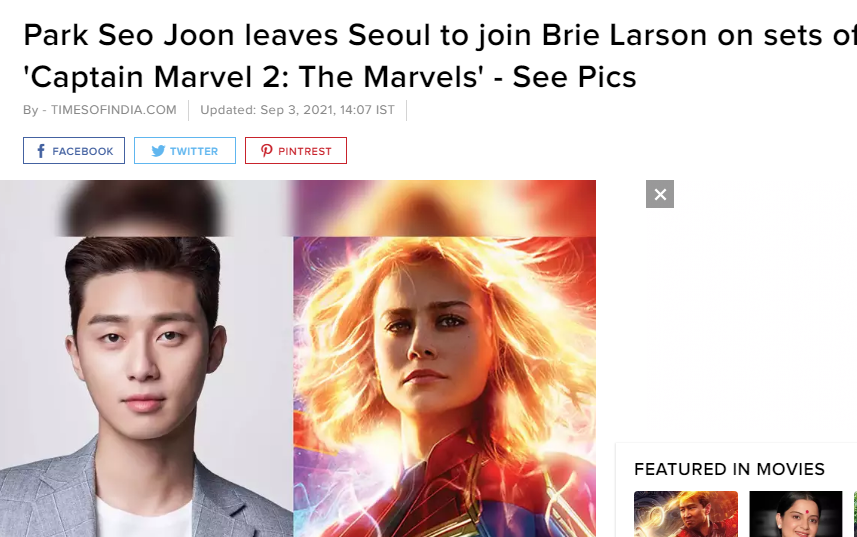The width and height of the screenshot is (857, 537).
Task: Open the TIMESOFINDIA.COM byline link
Action: point(114,110)
